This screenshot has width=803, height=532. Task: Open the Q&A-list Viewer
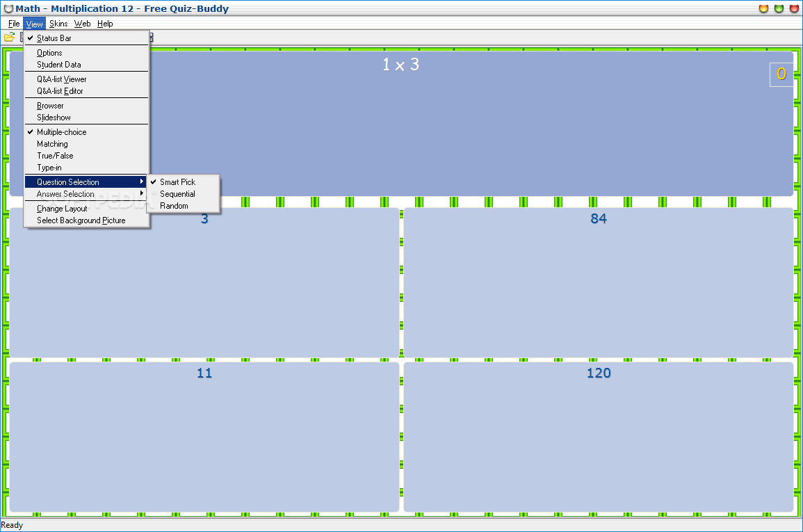click(x=86, y=79)
